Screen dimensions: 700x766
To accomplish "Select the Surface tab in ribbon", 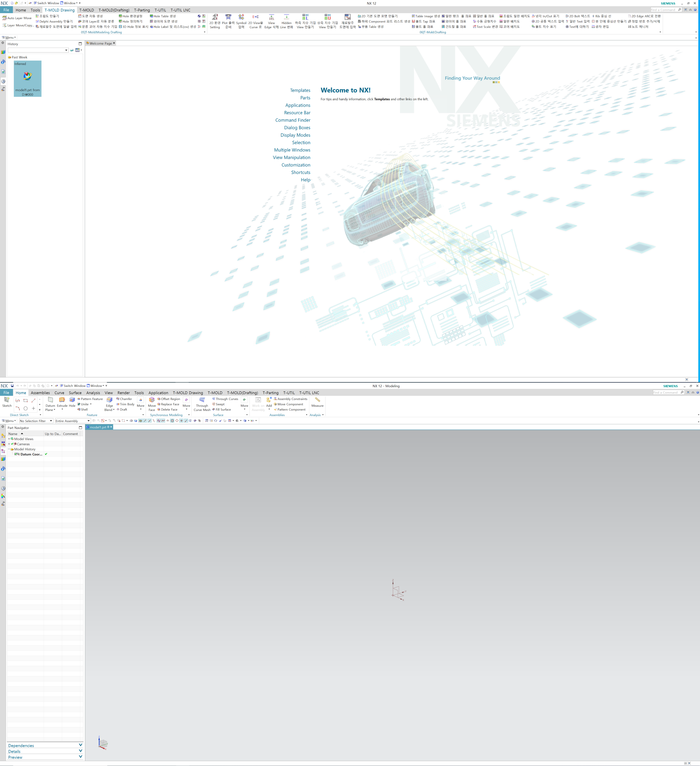I will click(73, 393).
